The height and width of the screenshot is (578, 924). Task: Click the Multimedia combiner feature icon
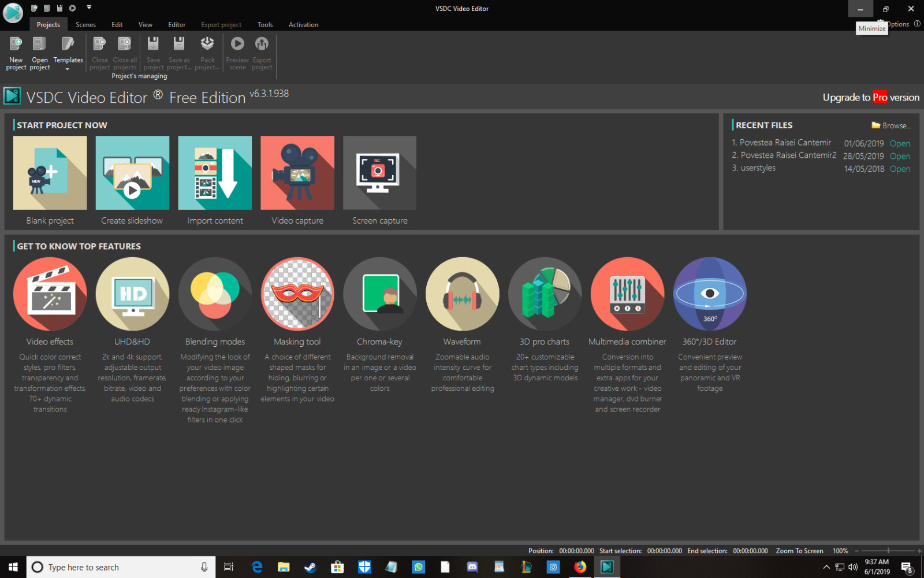click(x=627, y=294)
